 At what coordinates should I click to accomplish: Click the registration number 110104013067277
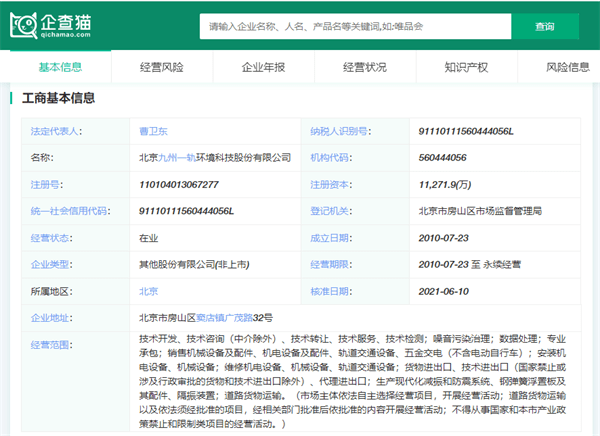[x=180, y=184]
